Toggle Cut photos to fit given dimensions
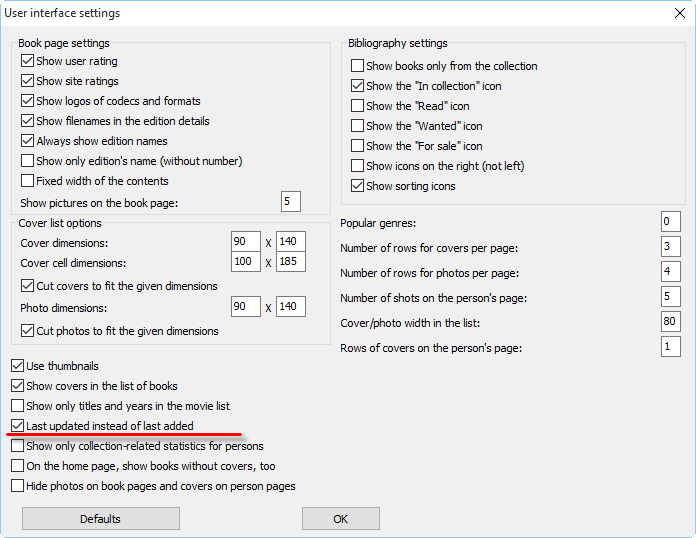The height and width of the screenshot is (538, 696). 28,331
